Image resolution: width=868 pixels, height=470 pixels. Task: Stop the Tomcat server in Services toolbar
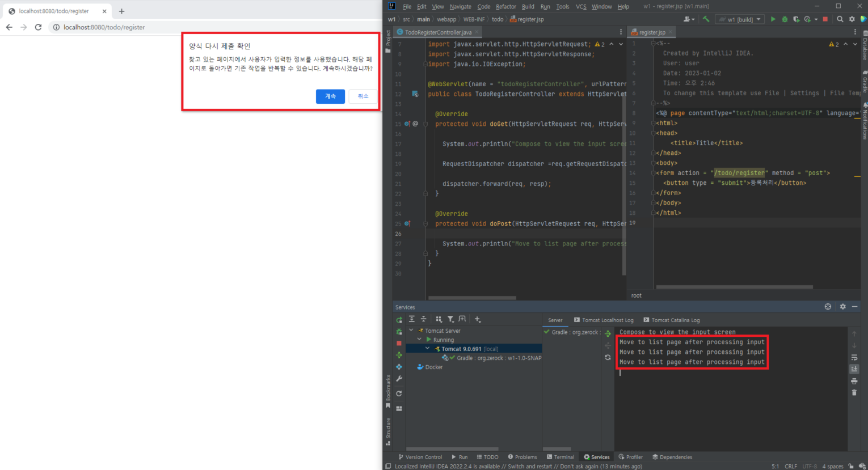click(399, 344)
